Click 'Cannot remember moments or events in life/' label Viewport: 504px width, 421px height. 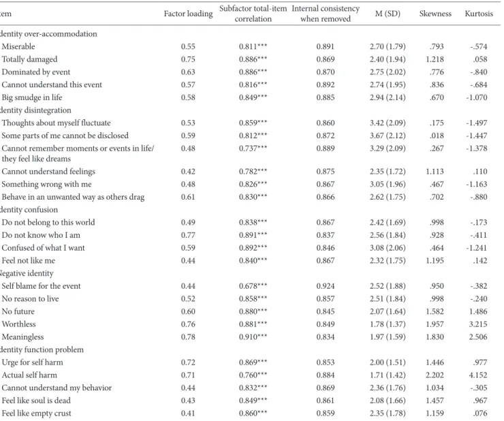click(x=78, y=149)
